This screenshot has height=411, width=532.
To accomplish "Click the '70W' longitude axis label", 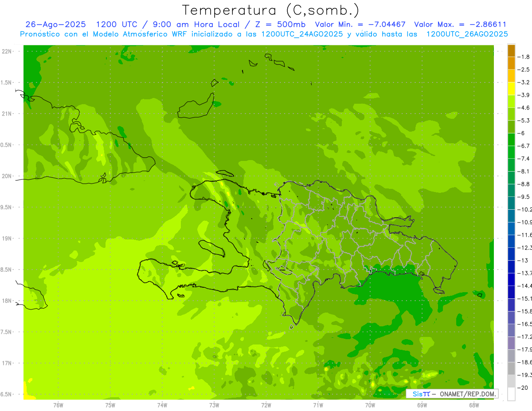I will point(370,405).
